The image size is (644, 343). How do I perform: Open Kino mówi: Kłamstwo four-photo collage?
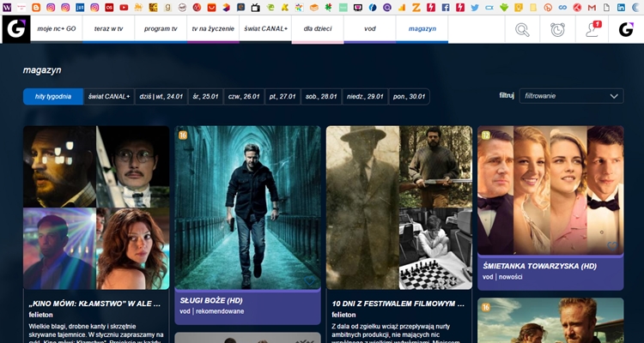coord(96,208)
